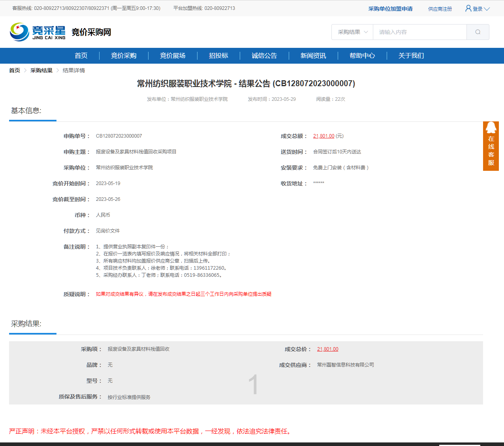Click the user avatar login icon

(x=468, y=8)
